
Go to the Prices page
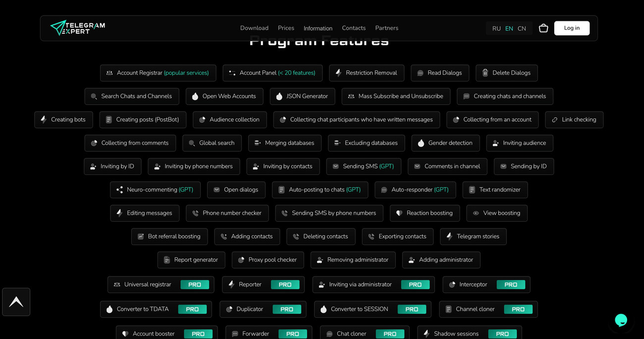pyautogui.click(x=286, y=28)
